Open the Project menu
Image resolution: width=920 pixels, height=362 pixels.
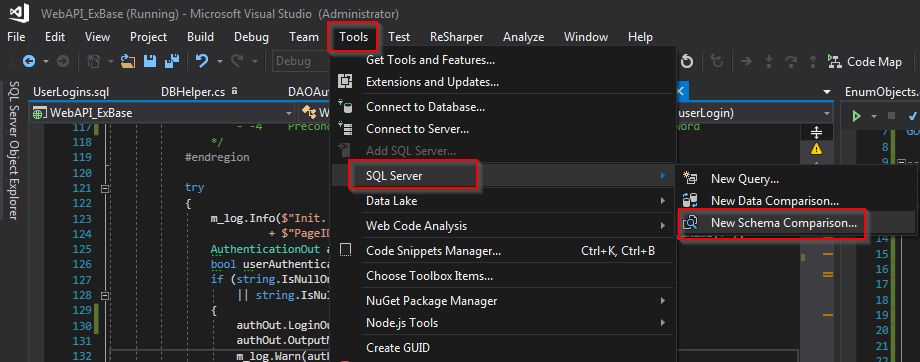(148, 37)
